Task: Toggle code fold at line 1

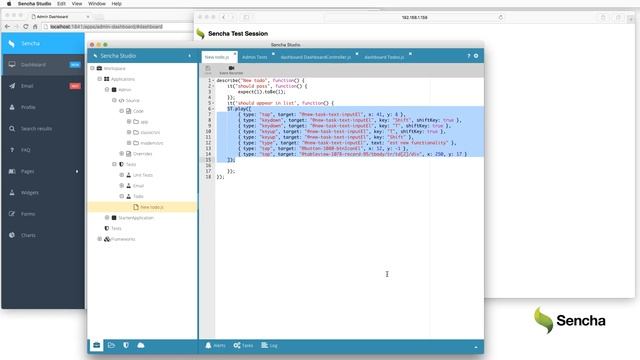Action: tap(213, 81)
